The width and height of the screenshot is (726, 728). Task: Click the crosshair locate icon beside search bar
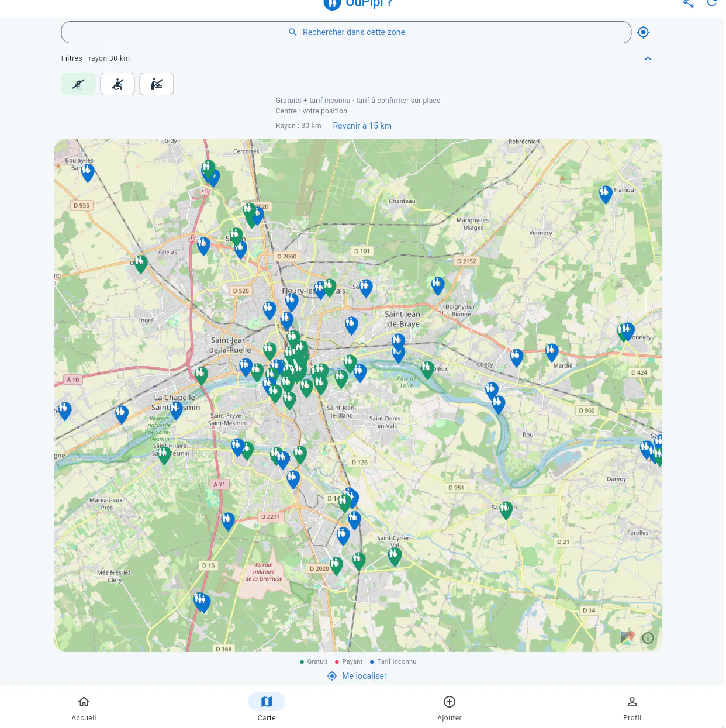pyautogui.click(x=643, y=32)
